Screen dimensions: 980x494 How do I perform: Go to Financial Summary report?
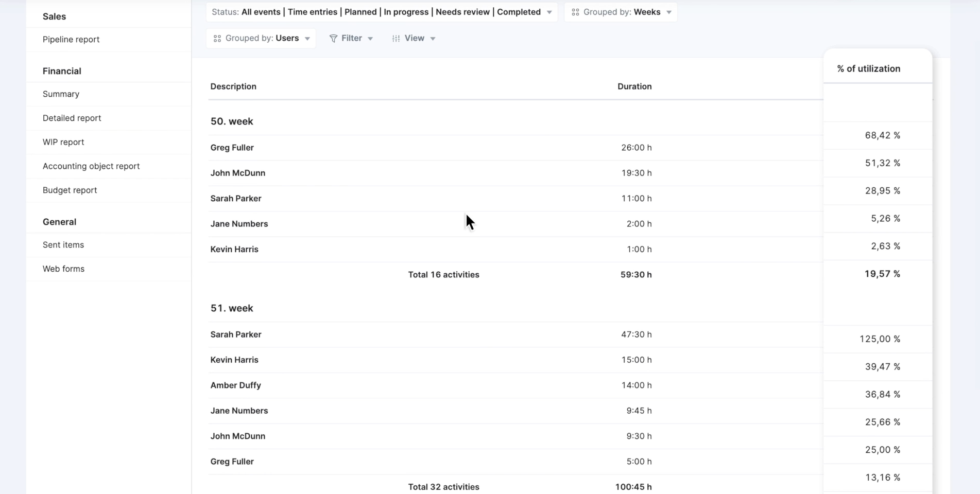coord(61,94)
